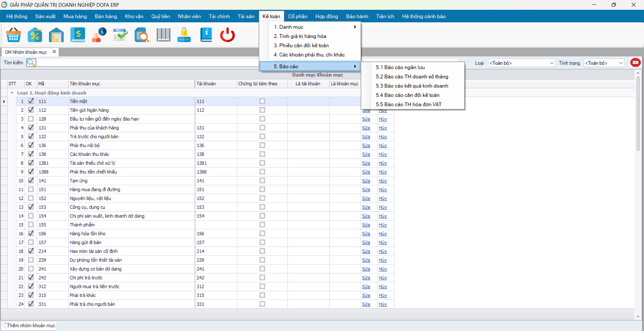Screen dimensions: 644x331
Task: Collapse the Loại 1 Hoạt động kinh doanh group
Action: click(12, 93)
